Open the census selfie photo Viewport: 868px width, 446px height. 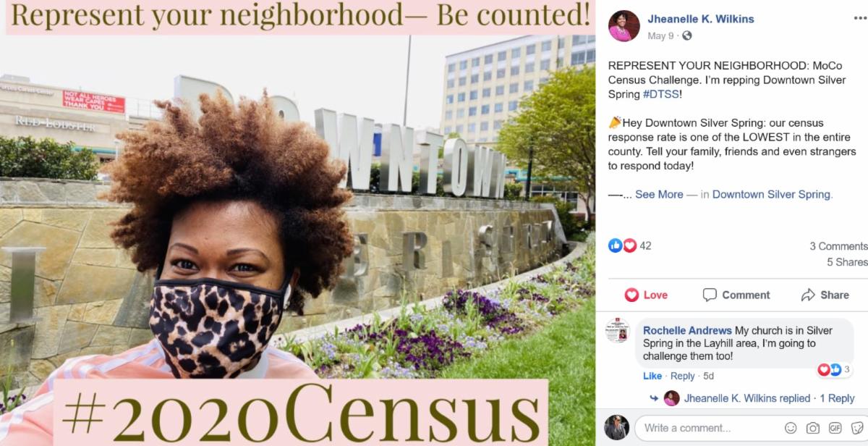click(x=297, y=223)
